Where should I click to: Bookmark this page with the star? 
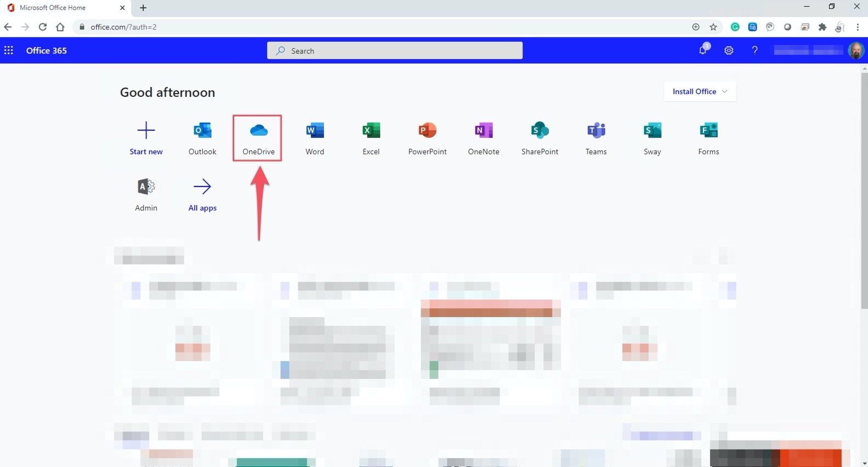(713, 27)
